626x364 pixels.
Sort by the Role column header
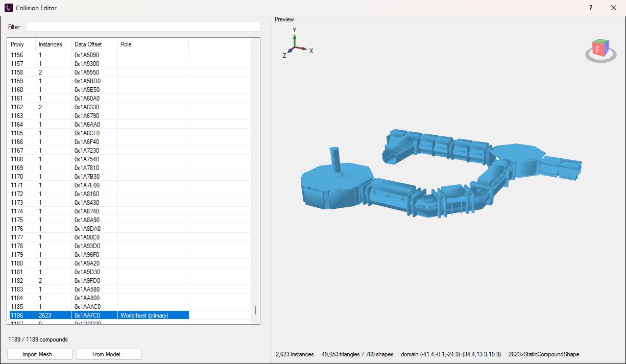click(x=153, y=44)
